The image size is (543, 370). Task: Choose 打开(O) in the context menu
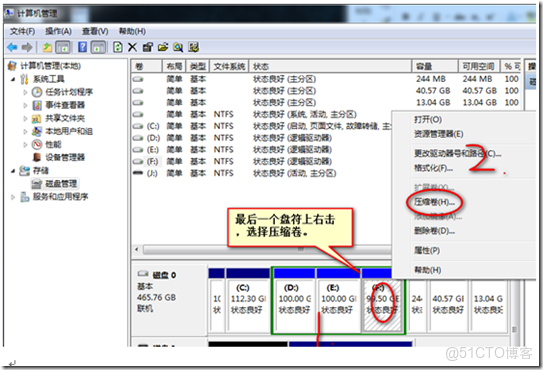click(x=428, y=120)
